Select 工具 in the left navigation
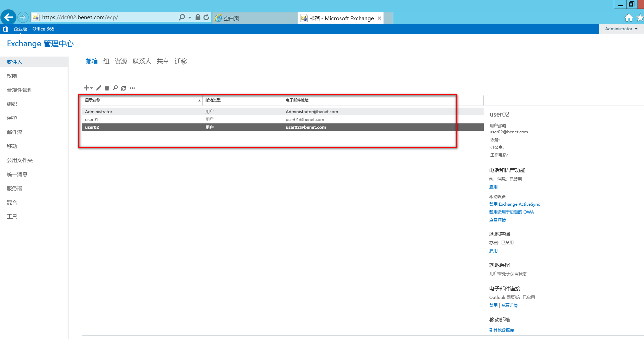 pos(12,217)
